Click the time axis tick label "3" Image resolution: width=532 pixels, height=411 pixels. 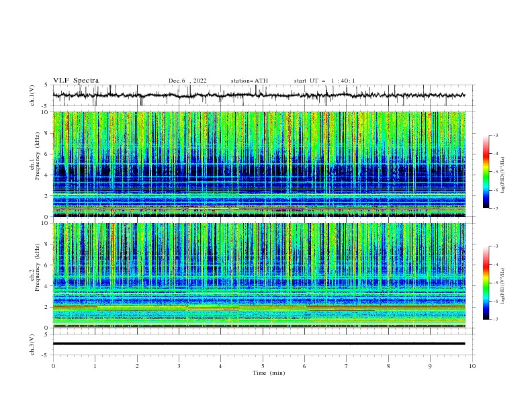click(179, 366)
